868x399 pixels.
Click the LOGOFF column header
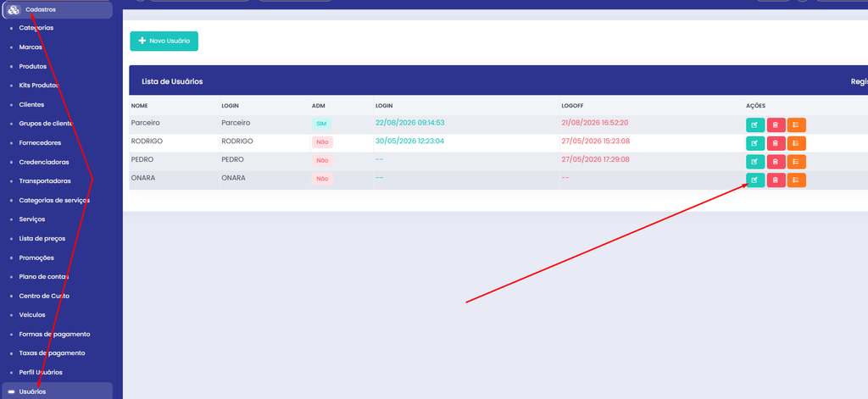572,106
